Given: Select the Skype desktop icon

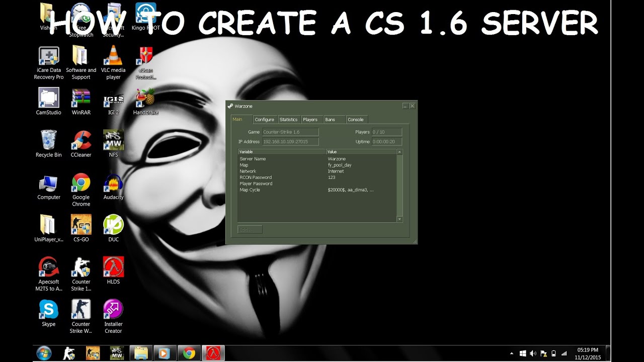Looking at the screenshot, I should (49, 313).
